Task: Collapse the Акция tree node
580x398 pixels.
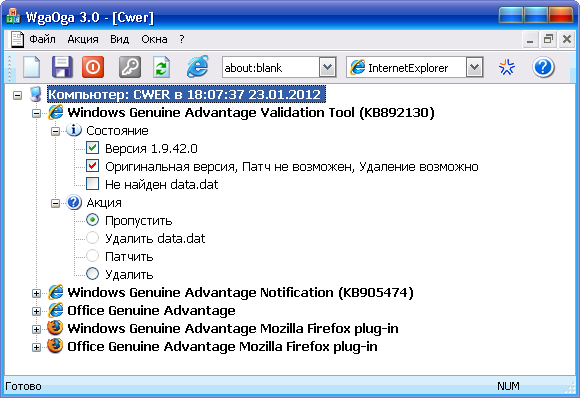Action: pyautogui.click(x=55, y=203)
